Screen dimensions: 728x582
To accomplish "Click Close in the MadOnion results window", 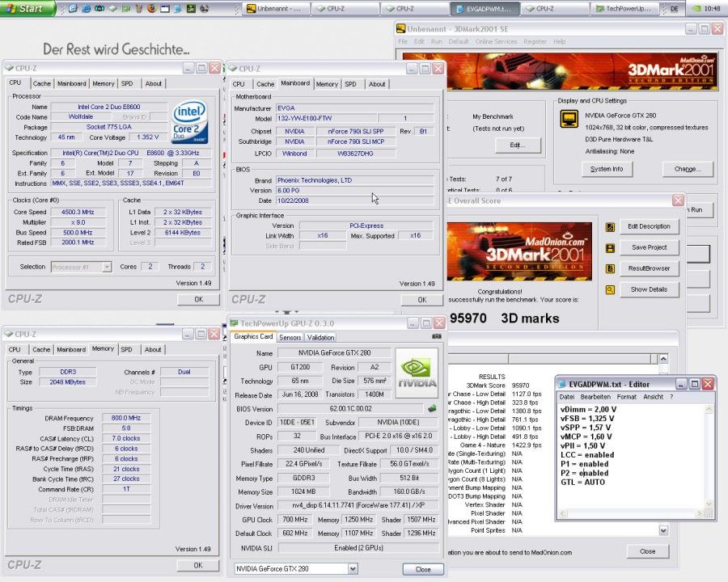I will click(x=647, y=551).
